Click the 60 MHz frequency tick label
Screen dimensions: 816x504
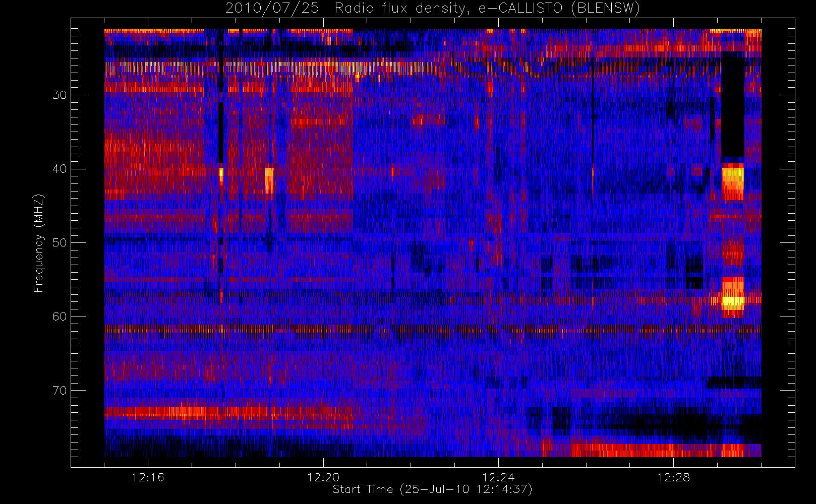(x=60, y=317)
